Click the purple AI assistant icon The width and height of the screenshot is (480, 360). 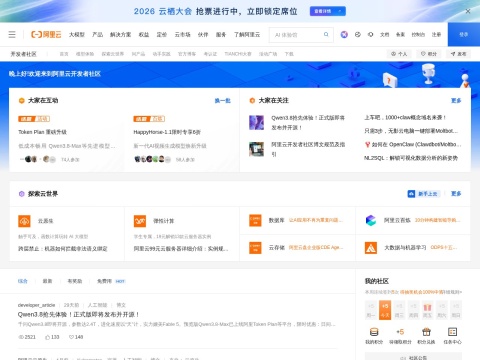coord(344,34)
